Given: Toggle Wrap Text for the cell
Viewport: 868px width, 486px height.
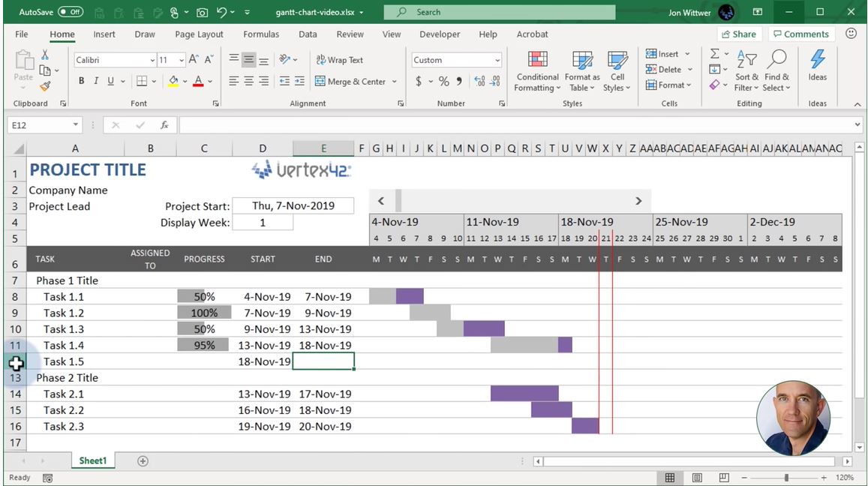Looking at the screenshot, I should (339, 60).
